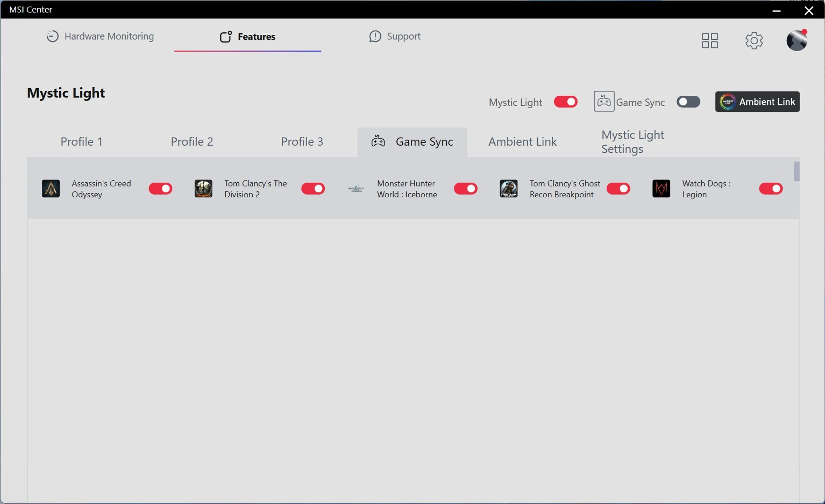This screenshot has width=825, height=504.
Task: Open the user profile avatar
Action: pos(797,40)
